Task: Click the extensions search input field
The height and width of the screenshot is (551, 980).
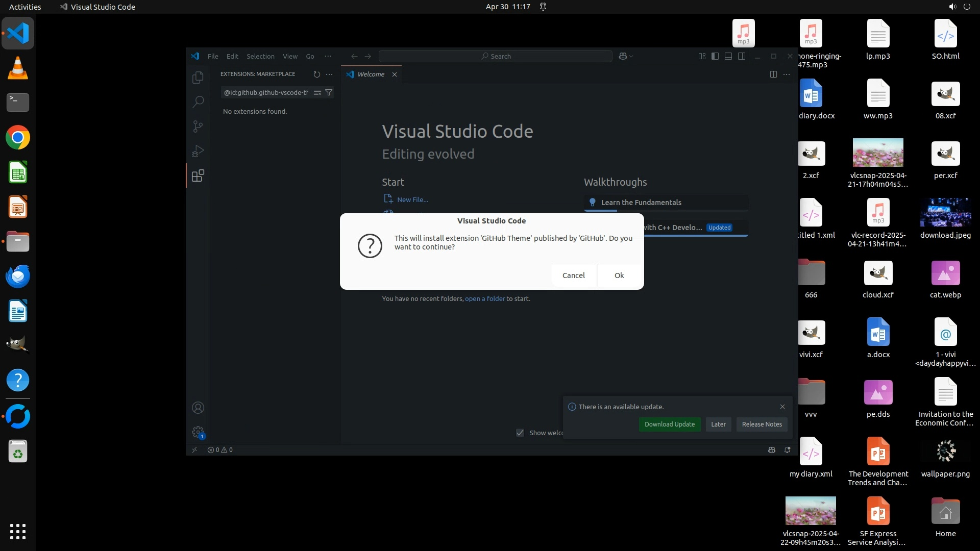Action: click(x=266, y=93)
